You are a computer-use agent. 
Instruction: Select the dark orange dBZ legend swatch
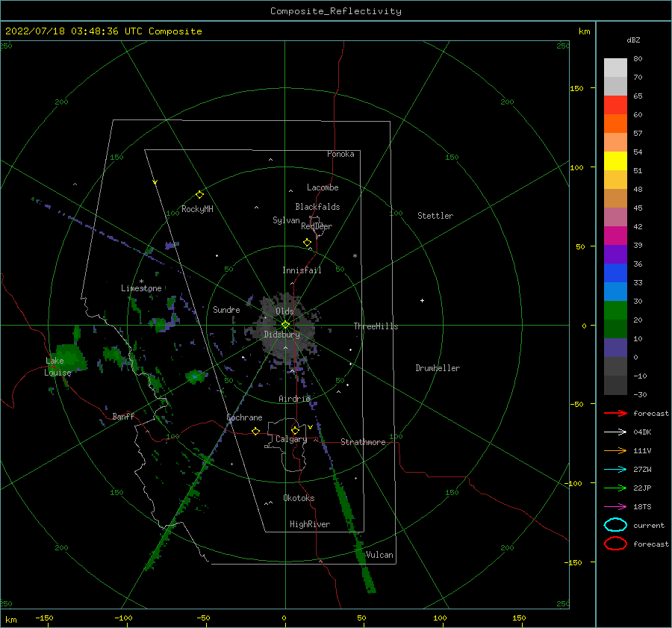pyautogui.click(x=615, y=123)
